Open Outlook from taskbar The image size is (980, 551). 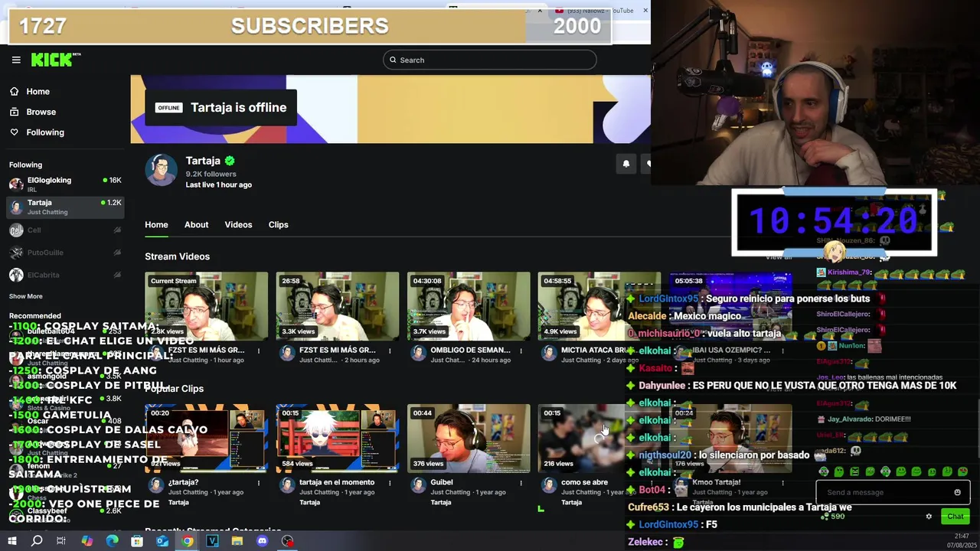tap(162, 541)
